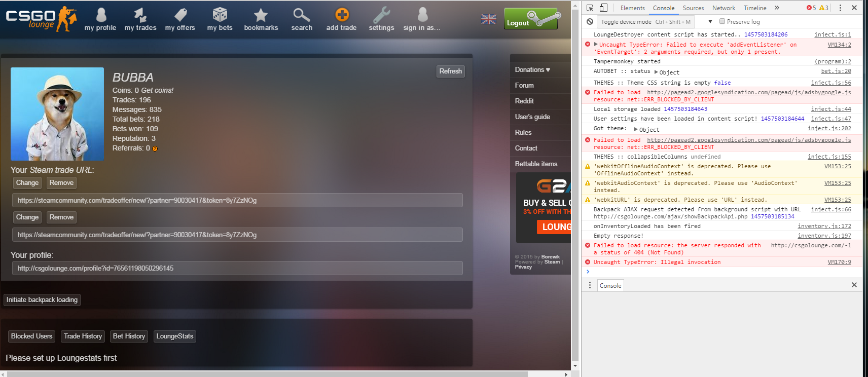Screen dimensions: 868x377
Task: Close the console drawer
Action: pos(854,285)
